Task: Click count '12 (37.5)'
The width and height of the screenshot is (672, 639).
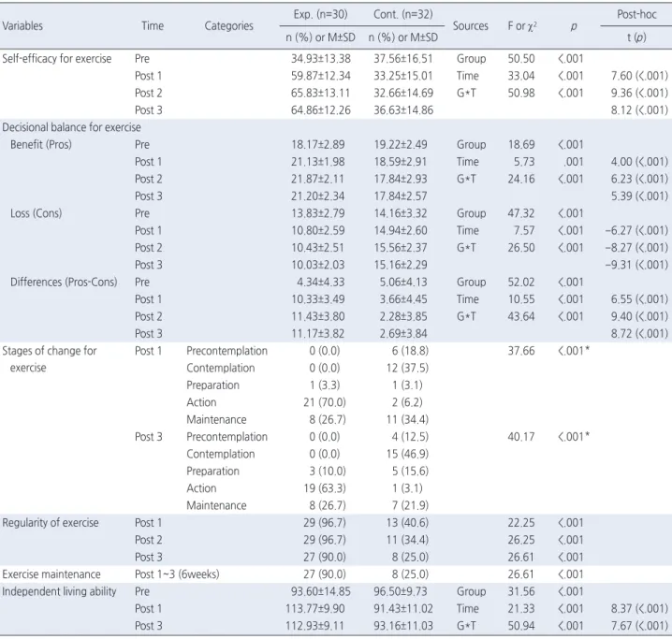Action: pyautogui.click(x=407, y=368)
